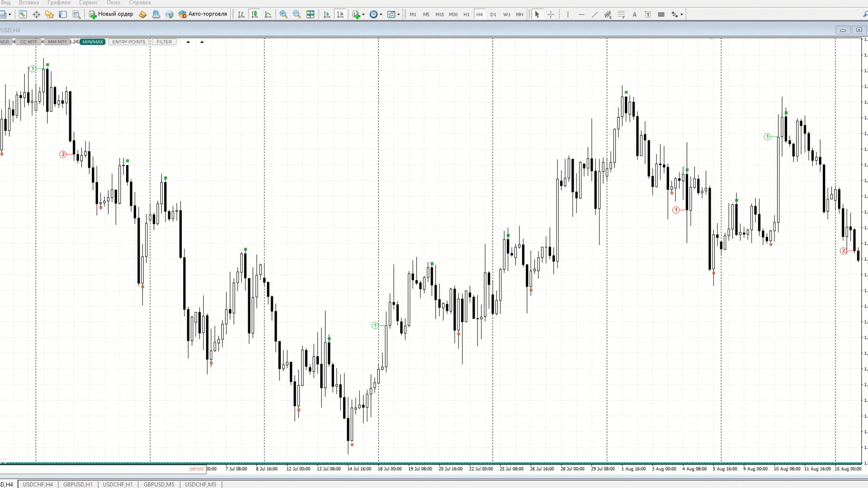
Task: Switch chart to bar chart
Action: [241, 14]
